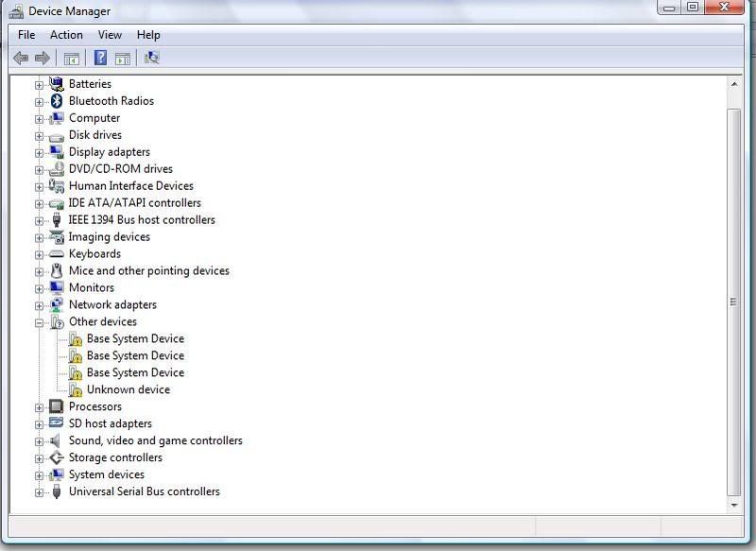Click the Back arrow toolbar icon
Viewport: 756px width, 551px height.
point(21,59)
